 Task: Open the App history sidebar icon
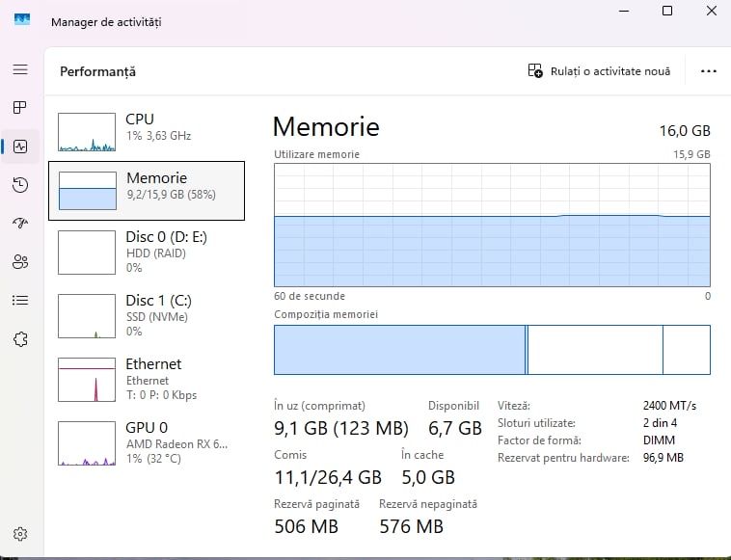point(20,185)
